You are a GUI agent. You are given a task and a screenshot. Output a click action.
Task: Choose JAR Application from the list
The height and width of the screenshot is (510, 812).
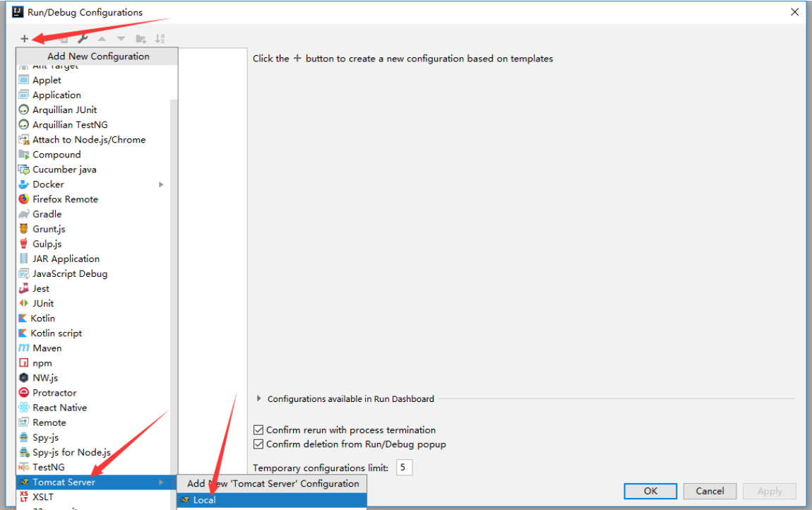tap(66, 259)
